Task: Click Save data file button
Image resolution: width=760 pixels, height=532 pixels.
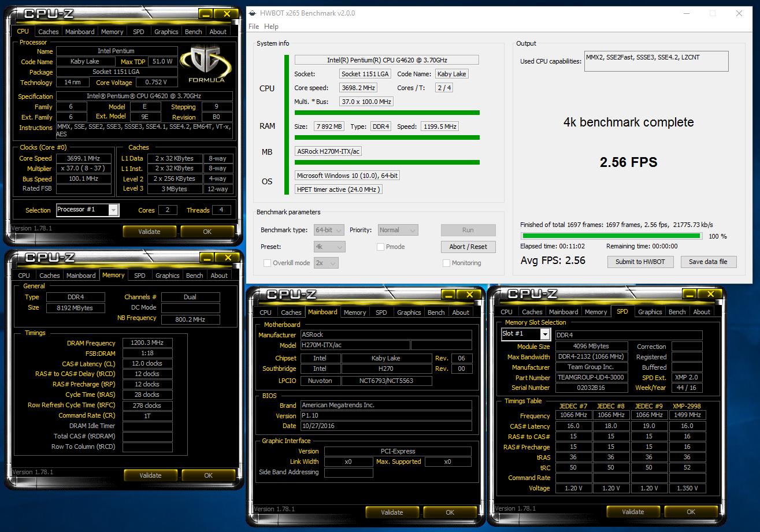Action: click(708, 262)
